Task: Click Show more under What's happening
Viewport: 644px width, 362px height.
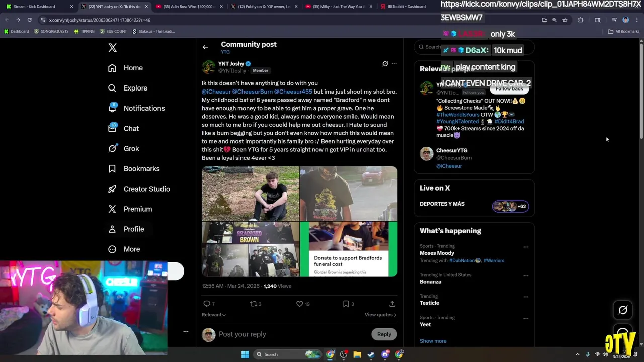Action: (433, 341)
